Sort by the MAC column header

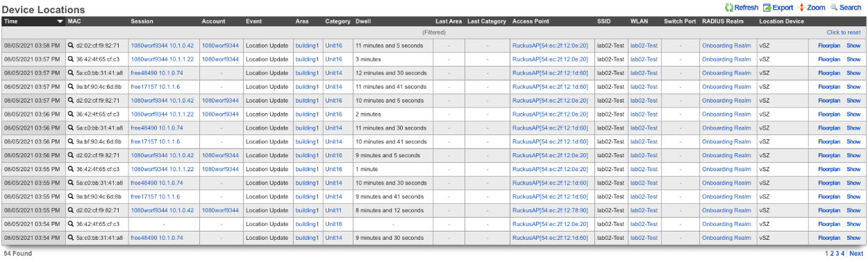pos(74,21)
